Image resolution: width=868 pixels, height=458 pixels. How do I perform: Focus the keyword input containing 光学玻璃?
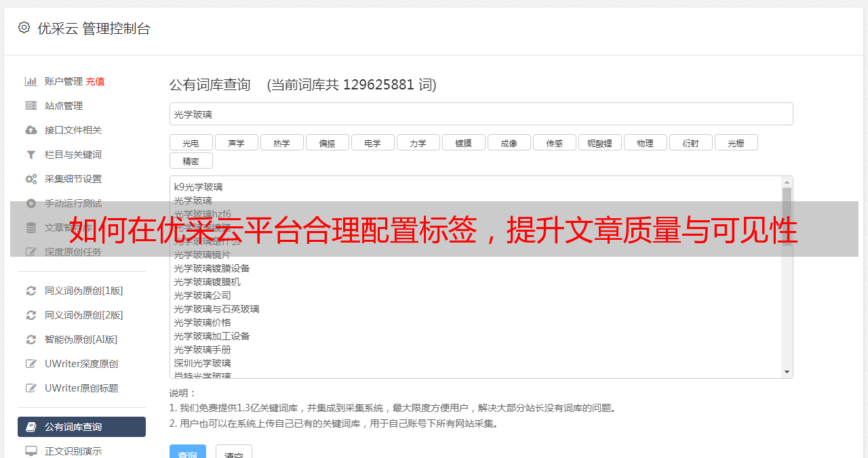[x=481, y=114]
